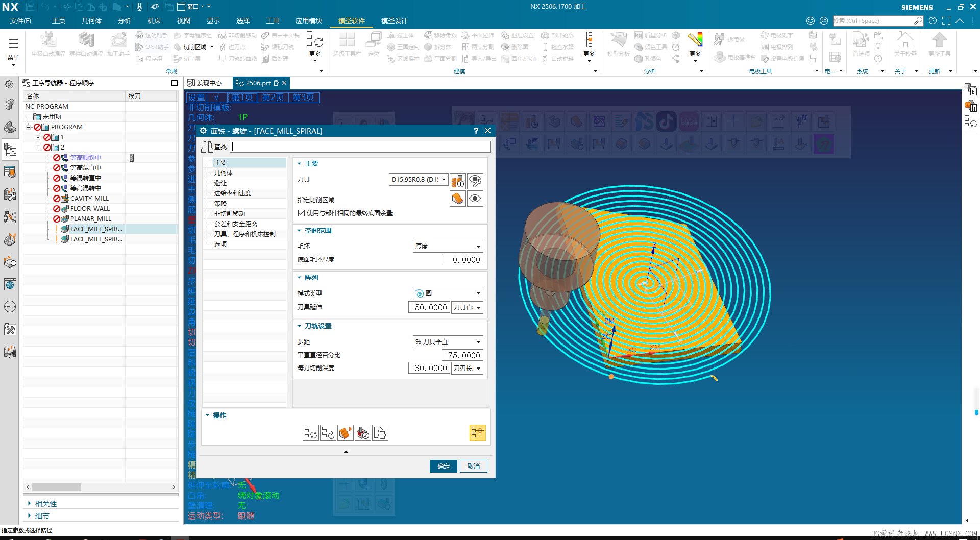Image resolution: width=980 pixels, height=540 pixels.
Task: Collapse the 阵列 section
Action: 300,278
